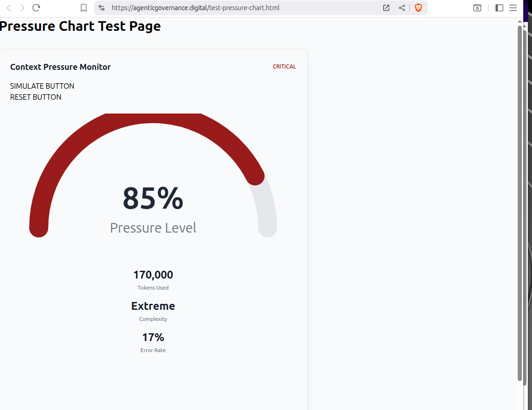Click the scrollbar up arrow
Viewport: 532px width, 410px height.
[520, 21]
